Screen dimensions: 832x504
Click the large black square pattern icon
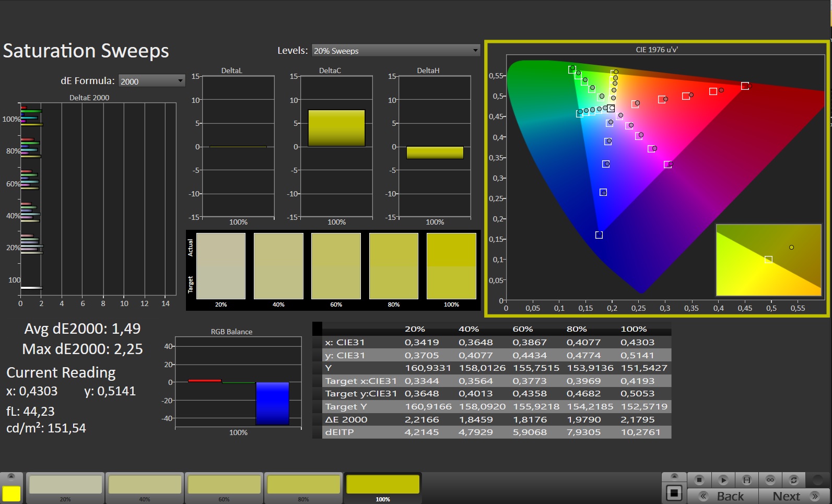click(674, 493)
